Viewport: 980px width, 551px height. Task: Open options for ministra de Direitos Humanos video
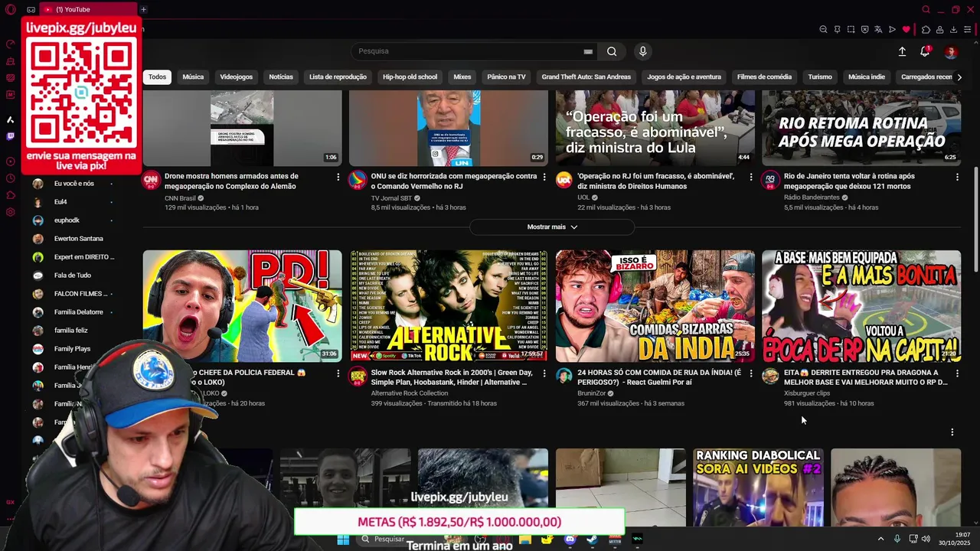[x=750, y=177]
